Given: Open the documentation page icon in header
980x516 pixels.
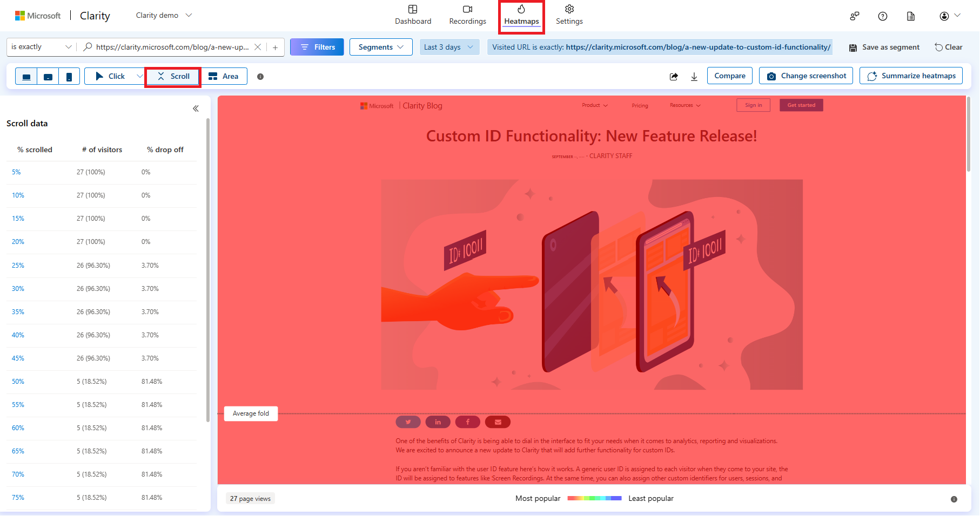Looking at the screenshot, I should [x=911, y=16].
